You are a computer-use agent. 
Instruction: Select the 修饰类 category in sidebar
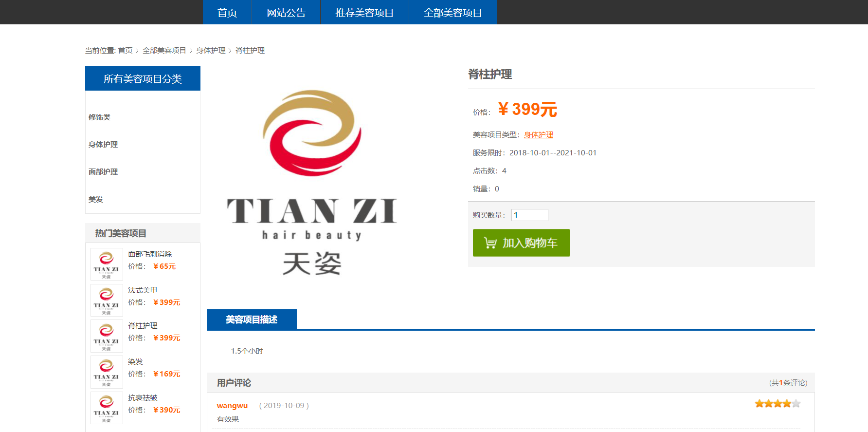click(x=99, y=117)
